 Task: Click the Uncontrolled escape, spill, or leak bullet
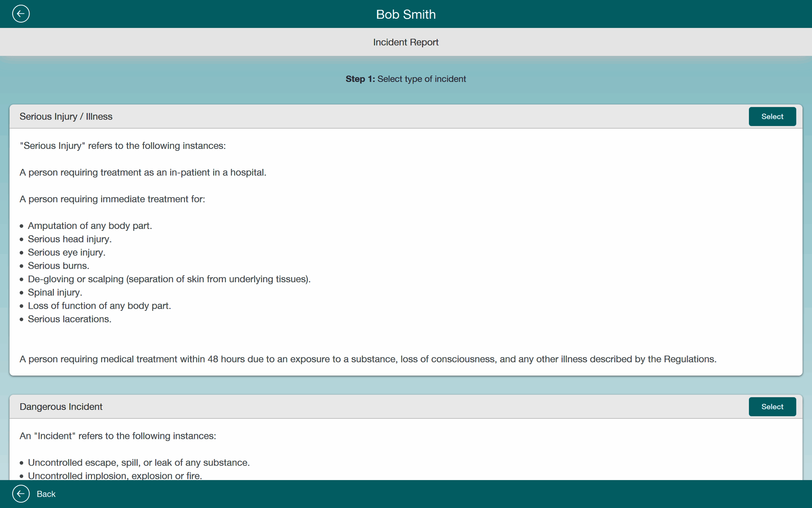click(139, 462)
